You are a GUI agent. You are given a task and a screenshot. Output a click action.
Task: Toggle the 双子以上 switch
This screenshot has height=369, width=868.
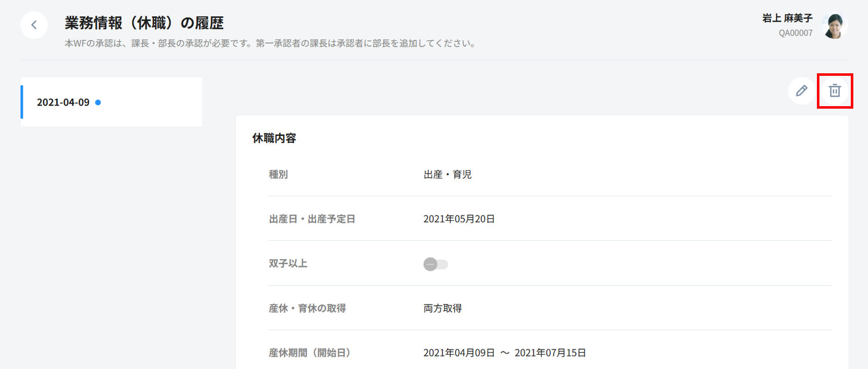436,264
